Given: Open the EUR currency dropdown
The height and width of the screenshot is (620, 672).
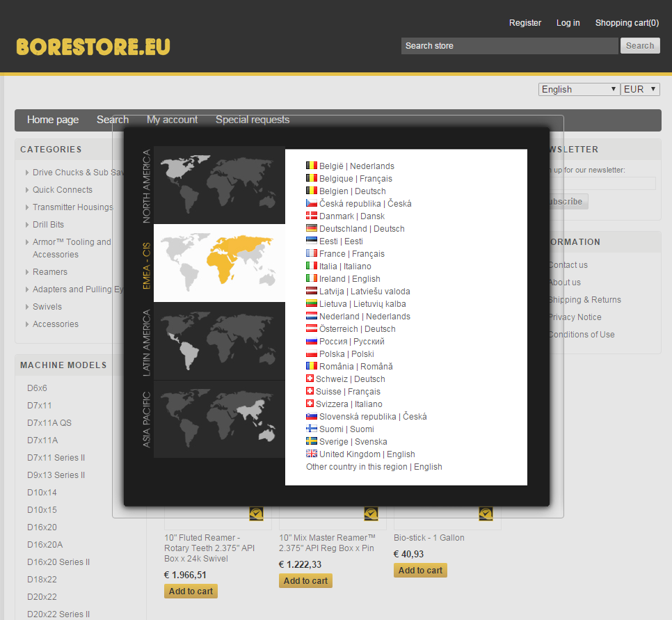Looking at the screenshot, I should click(640, 89).
